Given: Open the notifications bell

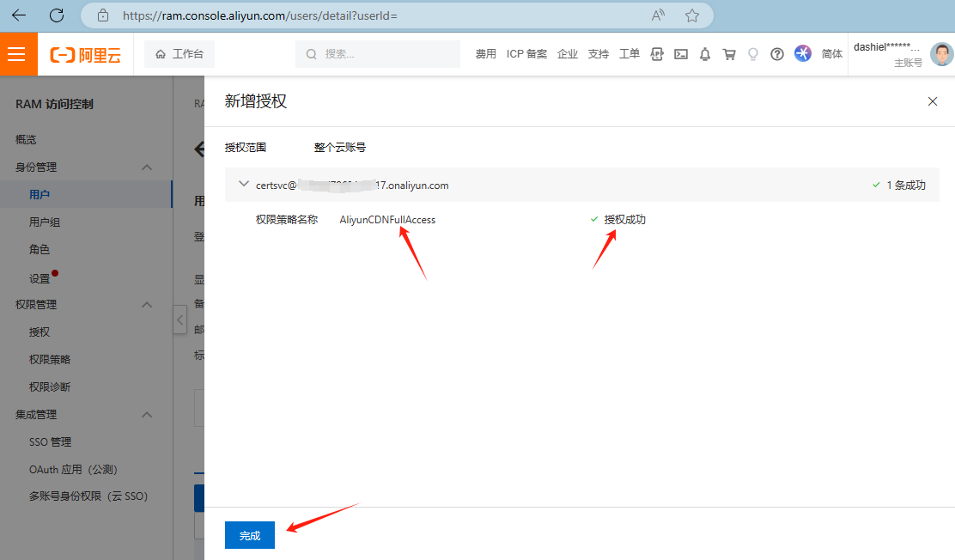Looking at the screenshot, I should [x=705, y=53].
